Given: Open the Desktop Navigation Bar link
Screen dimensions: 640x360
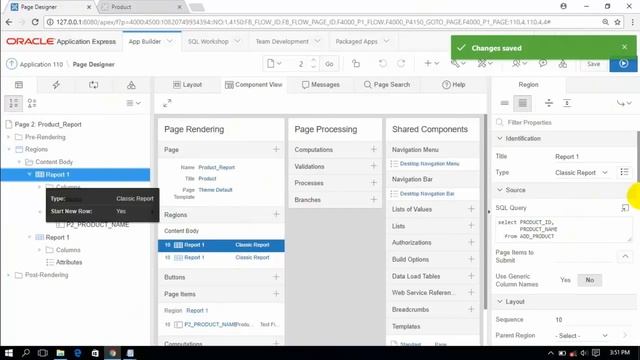Looking at the screenshot, I should [x=427, y=193].
